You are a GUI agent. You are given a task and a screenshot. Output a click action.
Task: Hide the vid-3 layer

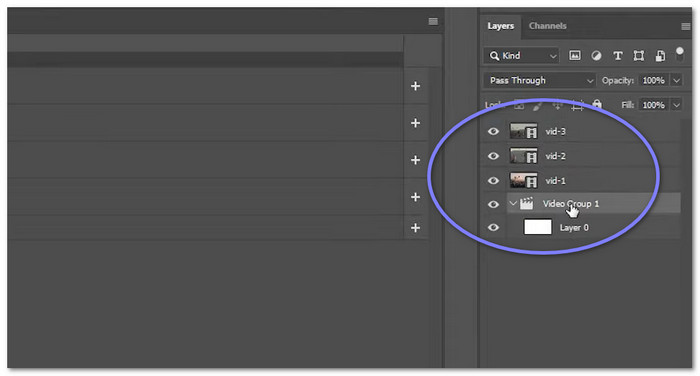pyautogui.click(x=493, y=131)
